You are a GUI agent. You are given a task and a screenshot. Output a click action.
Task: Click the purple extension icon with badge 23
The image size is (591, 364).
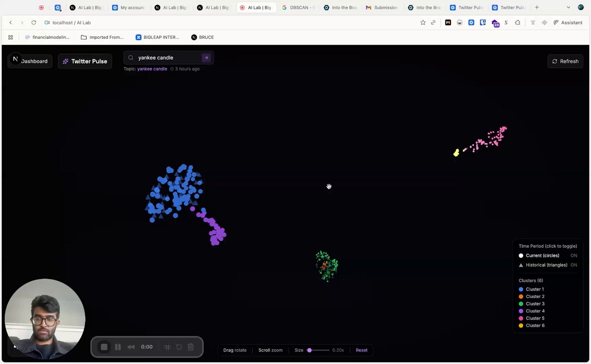click(x=495, y=23)
